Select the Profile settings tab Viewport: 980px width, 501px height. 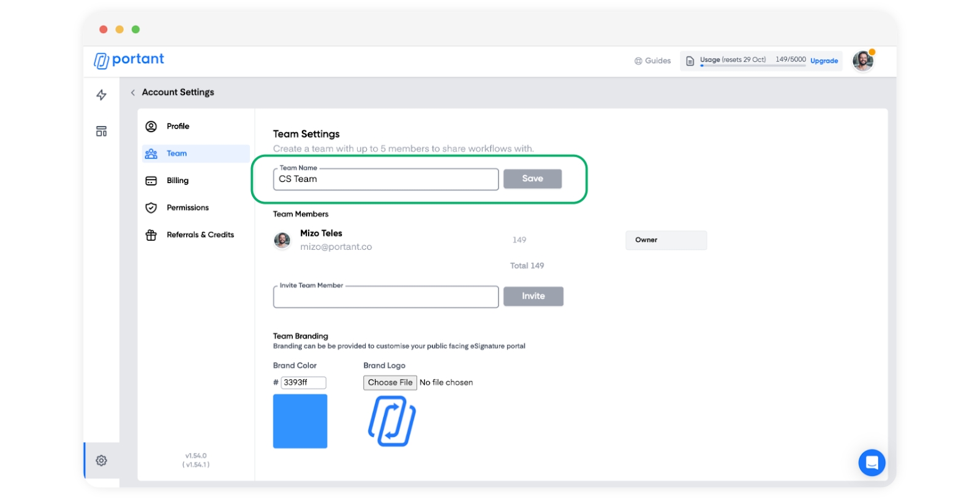pyautogui.click(x=178, y=126)
